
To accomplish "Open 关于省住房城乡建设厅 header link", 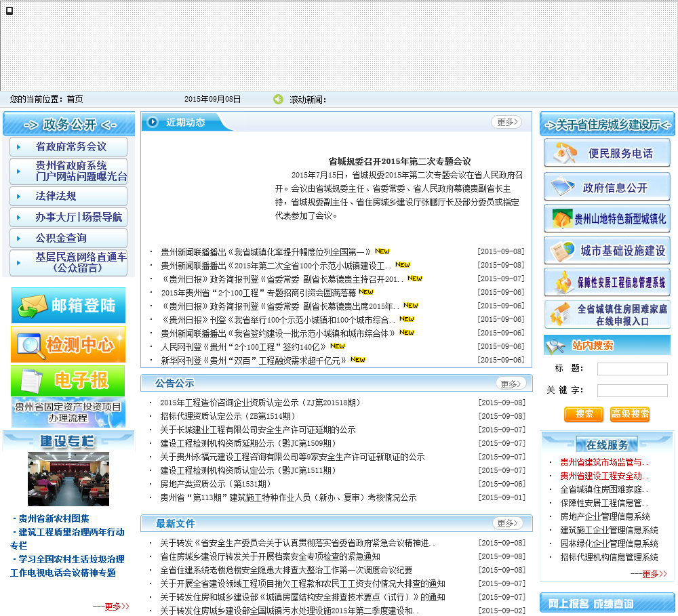I will [x=607, y=125].
